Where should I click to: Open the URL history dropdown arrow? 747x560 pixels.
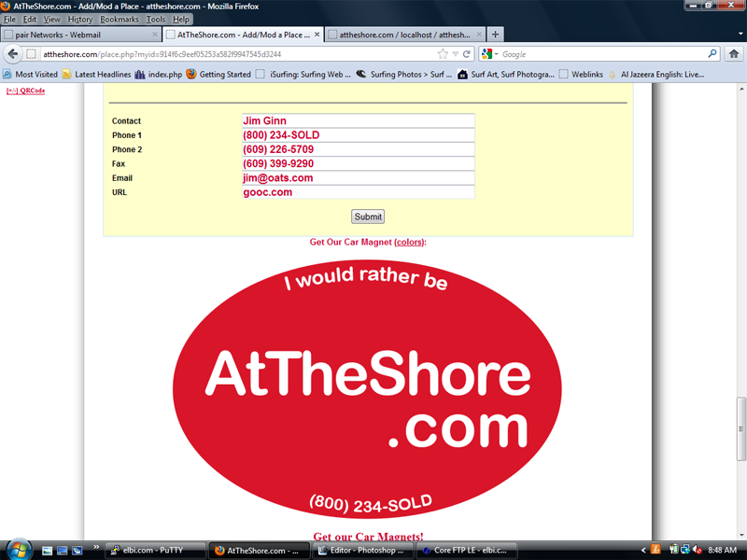coord(456,54)
